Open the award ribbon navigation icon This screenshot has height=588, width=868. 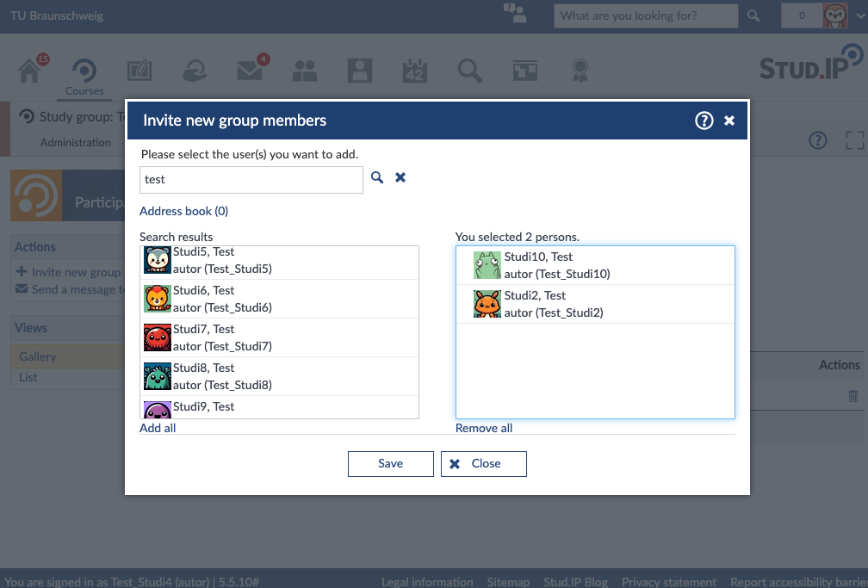pyautogui.click(x=580, y=71)
